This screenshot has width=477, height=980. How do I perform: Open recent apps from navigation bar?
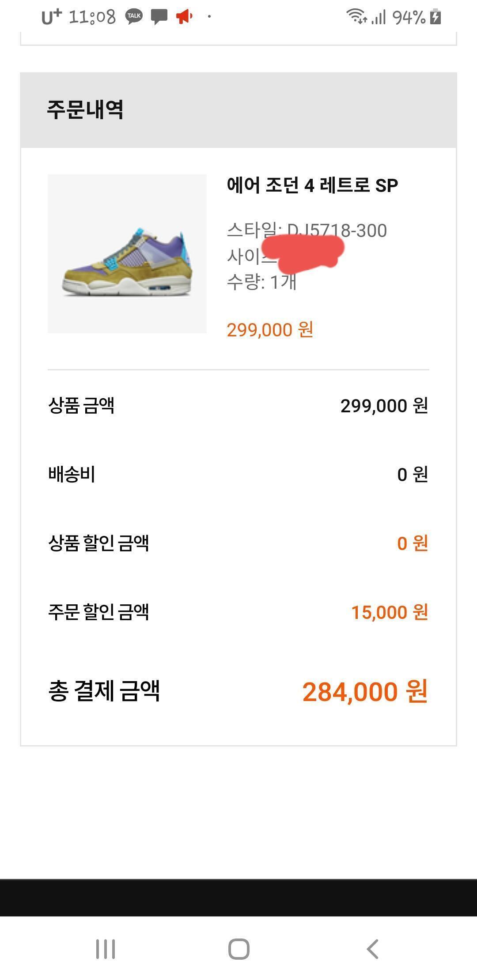106,949
